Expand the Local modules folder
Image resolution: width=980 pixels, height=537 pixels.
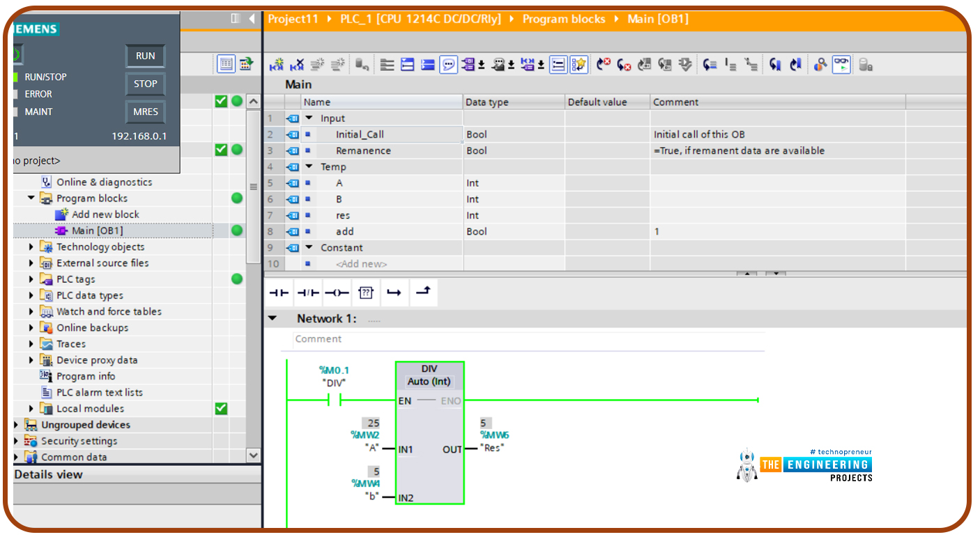[x=31, y=408]
